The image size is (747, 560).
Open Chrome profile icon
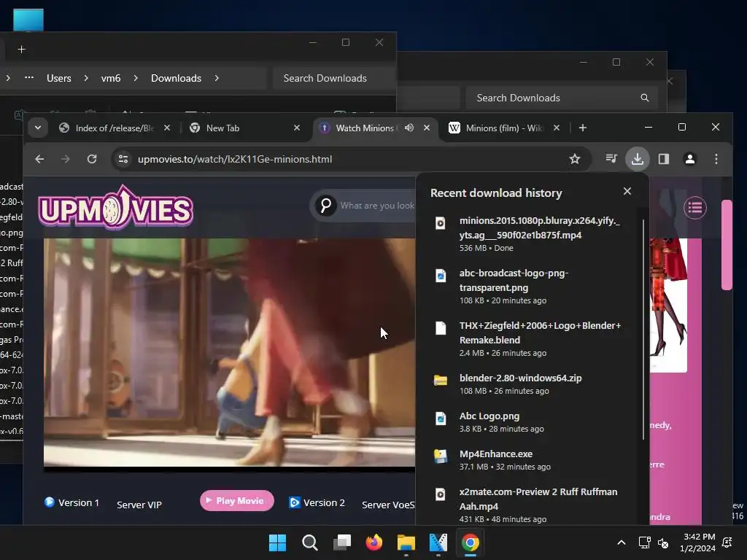pos(690,158)
